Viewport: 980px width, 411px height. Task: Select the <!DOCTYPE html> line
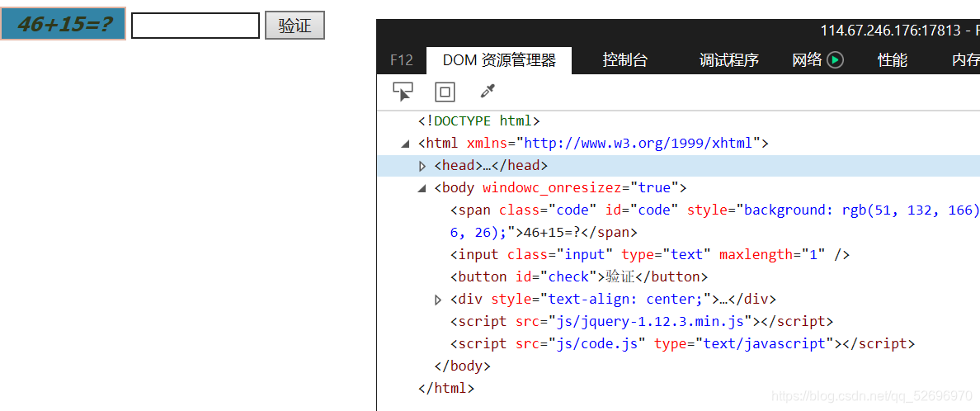(x=479, y=121)
